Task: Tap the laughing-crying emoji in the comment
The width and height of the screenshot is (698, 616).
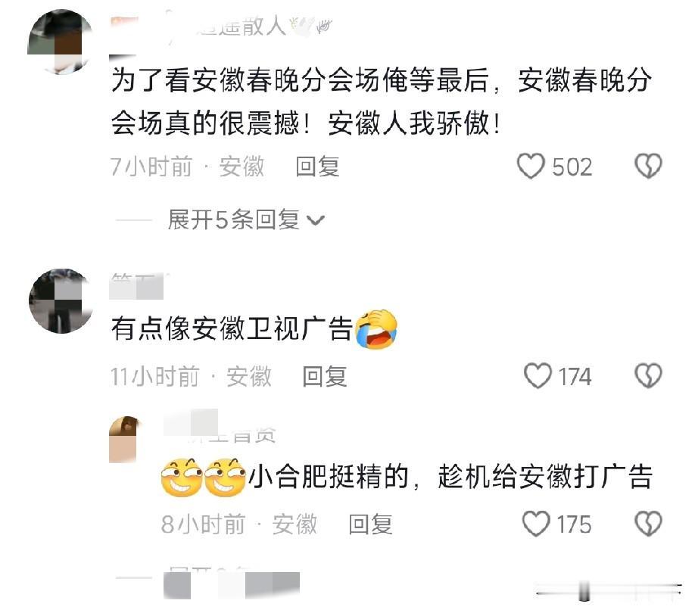Action: 376,329
